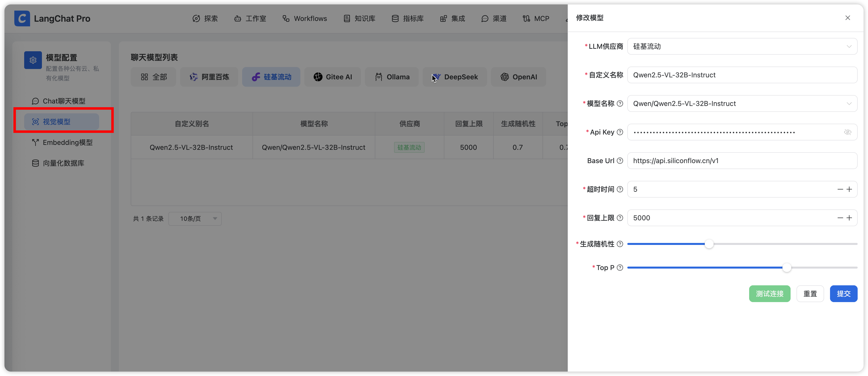868x376 pixels.
Task: Submit the form with 提交 button
Action: click(x=843, y=294)
